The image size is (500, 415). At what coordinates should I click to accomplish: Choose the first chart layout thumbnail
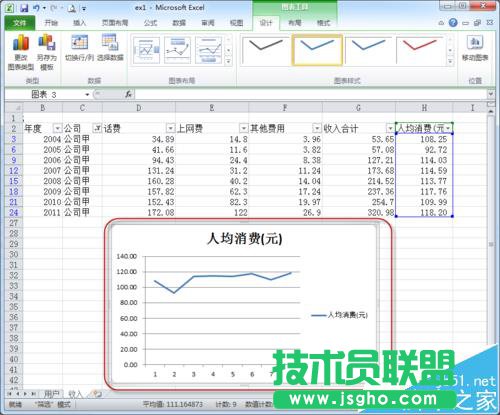click(146, 50)
